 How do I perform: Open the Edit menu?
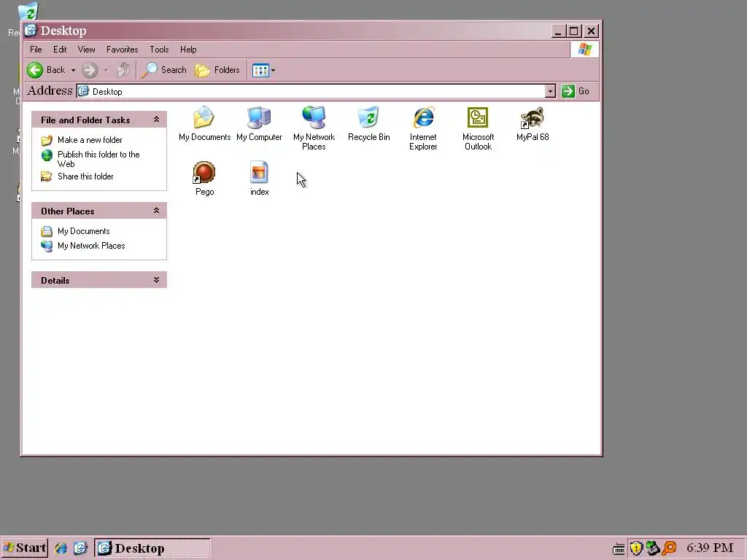(x=60, y=50)
